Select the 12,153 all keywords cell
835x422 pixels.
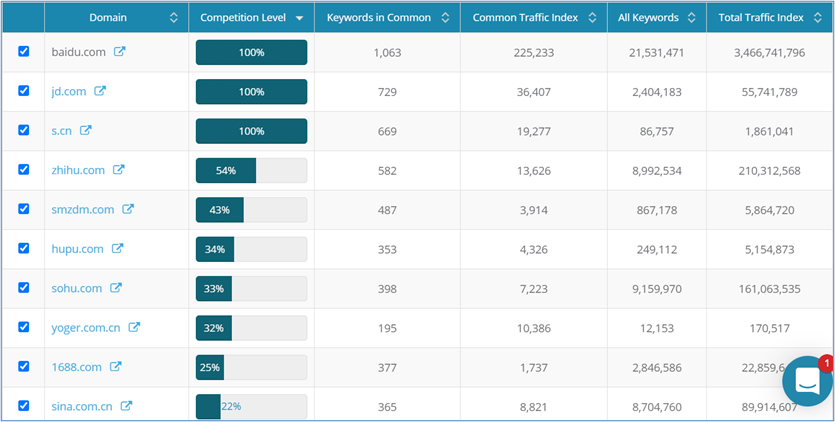(657, 329)
